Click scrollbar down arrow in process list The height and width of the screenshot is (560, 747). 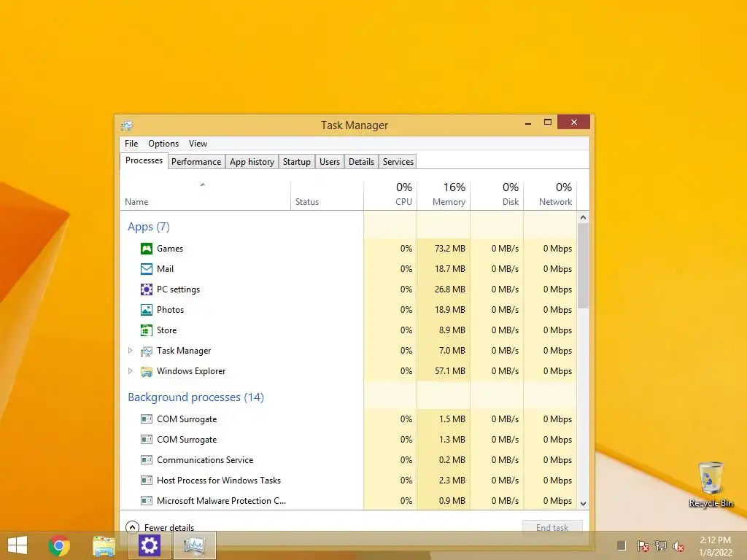click(x=583, y=503)
